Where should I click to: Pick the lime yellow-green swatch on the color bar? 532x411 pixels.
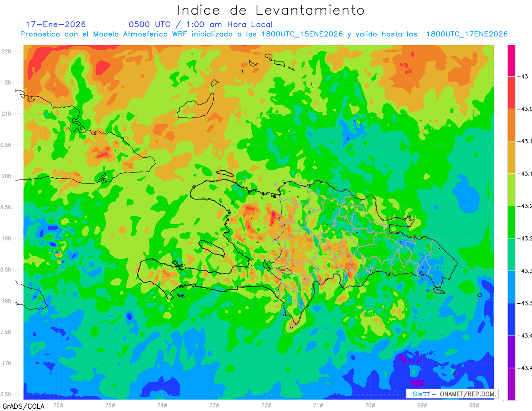[511, 190]
